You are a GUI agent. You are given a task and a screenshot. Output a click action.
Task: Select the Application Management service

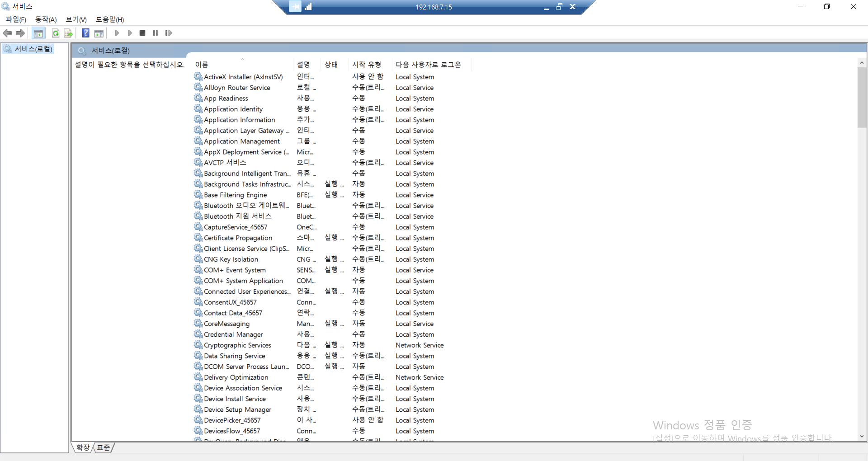241,141
